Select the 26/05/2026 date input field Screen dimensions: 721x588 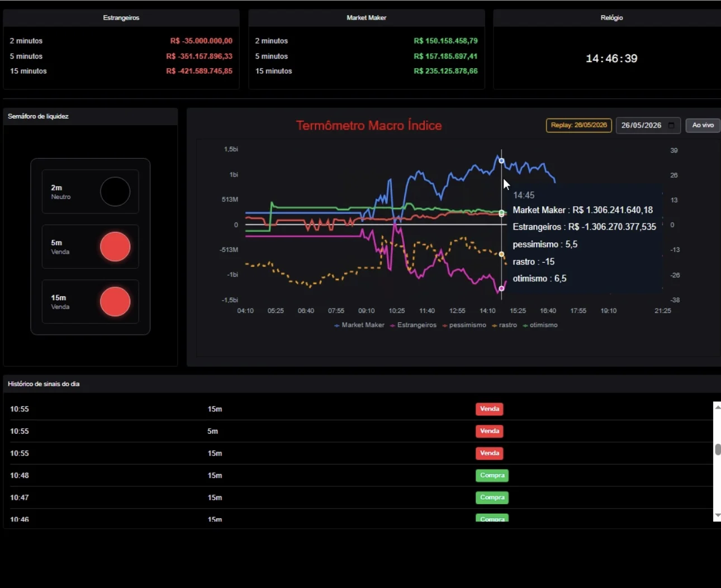[x=648, y=125]
